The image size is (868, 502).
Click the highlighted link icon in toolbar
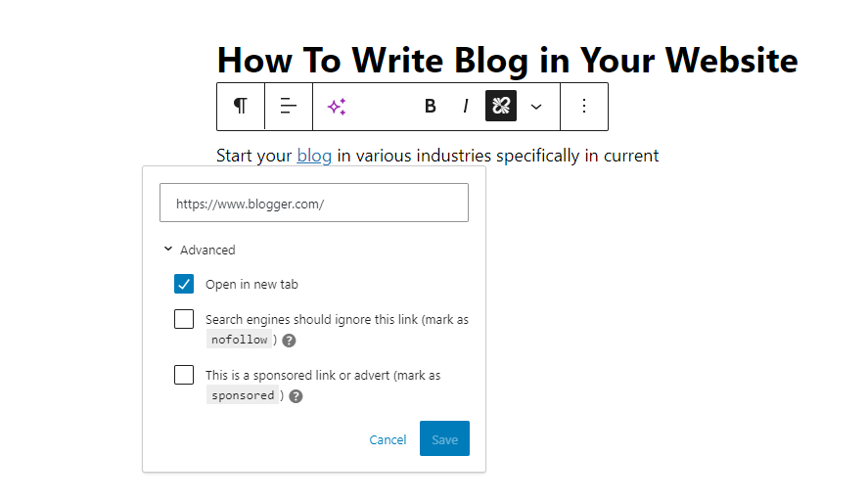click(501, 107)
